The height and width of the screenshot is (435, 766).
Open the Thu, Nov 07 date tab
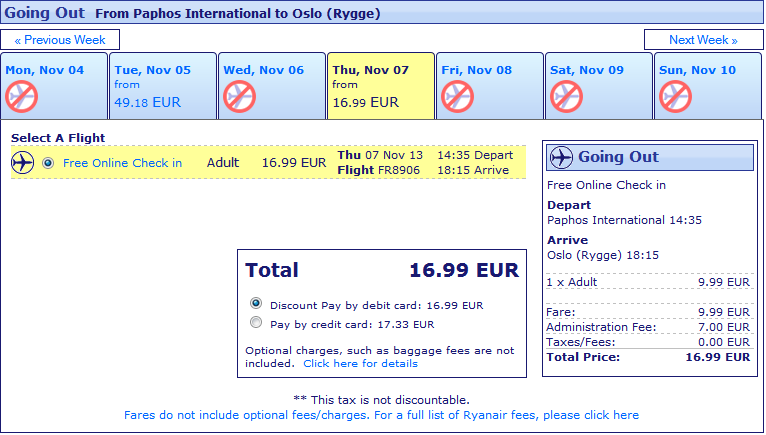(x=381, y=86)
